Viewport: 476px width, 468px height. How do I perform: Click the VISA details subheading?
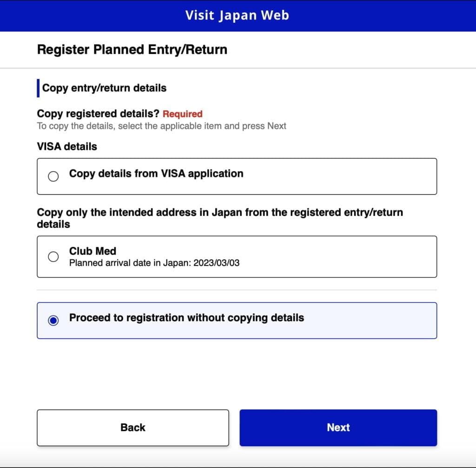(x=67, y=146)
